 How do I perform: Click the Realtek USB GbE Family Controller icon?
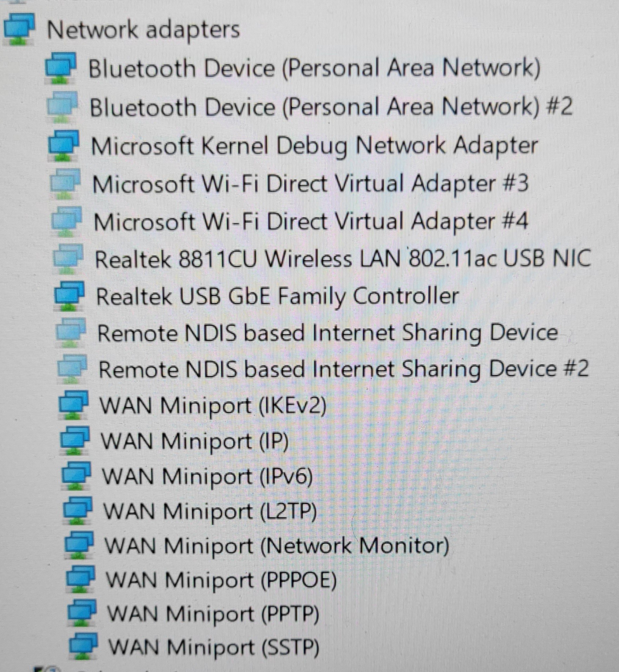tap(70, 296)
